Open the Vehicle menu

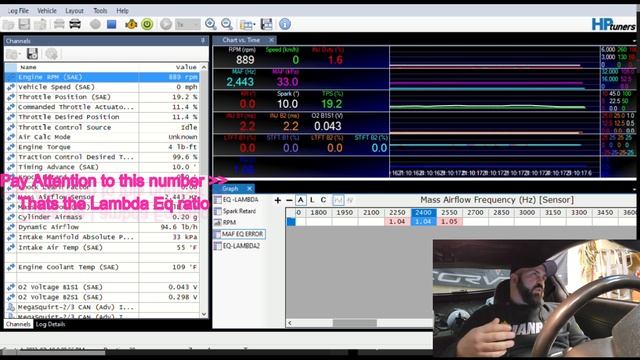coord(47,11)
